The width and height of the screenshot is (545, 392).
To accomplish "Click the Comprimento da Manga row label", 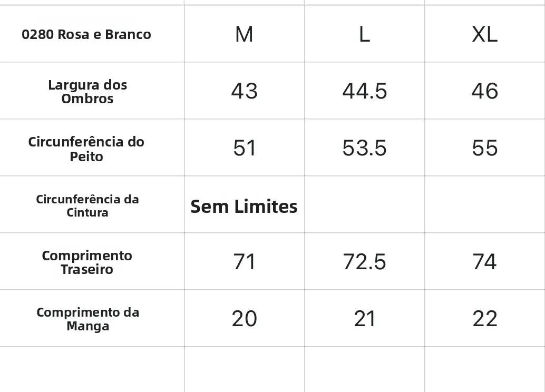I will tap(88, 319).
